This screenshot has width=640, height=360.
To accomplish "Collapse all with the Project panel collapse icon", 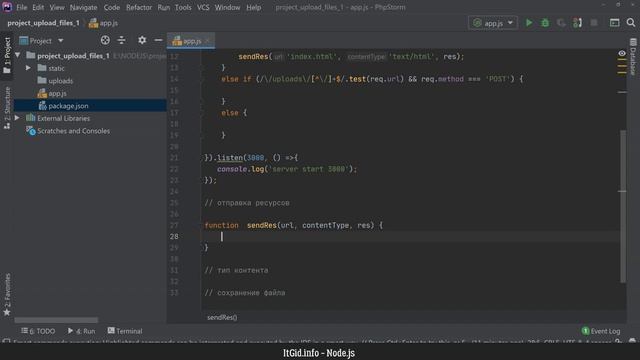I will click(x=121, y=40).
